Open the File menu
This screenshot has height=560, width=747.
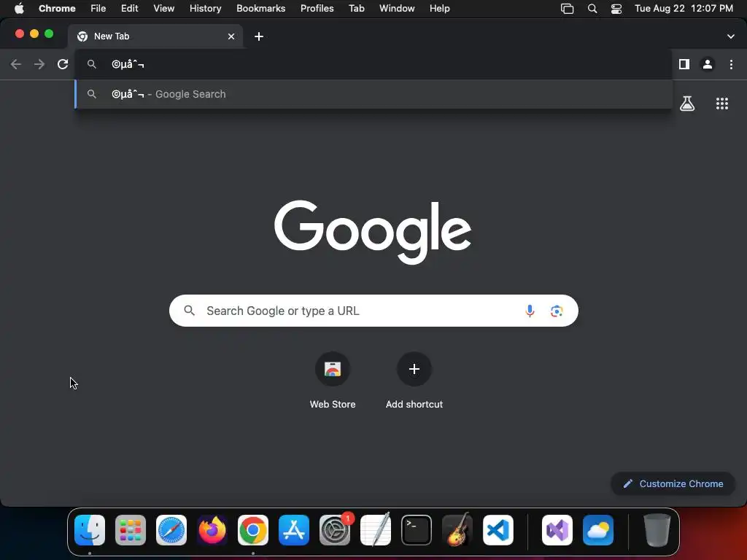(x=98, y=9)
